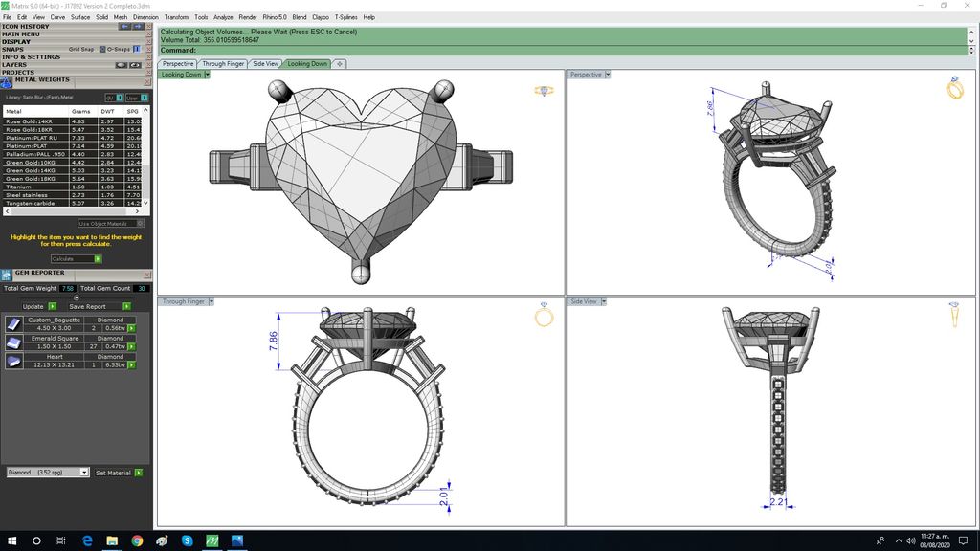Switch to the Side View tab
Image resolution: width=980 pixels, height=551 pixels.
click(x=266, y=64)
